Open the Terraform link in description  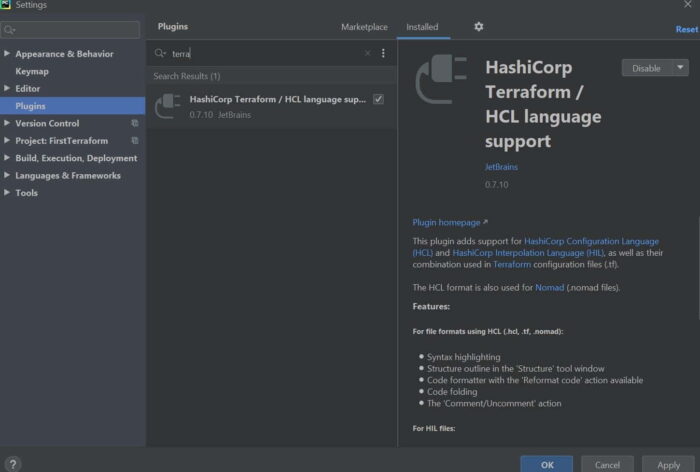tap(512, 264)
